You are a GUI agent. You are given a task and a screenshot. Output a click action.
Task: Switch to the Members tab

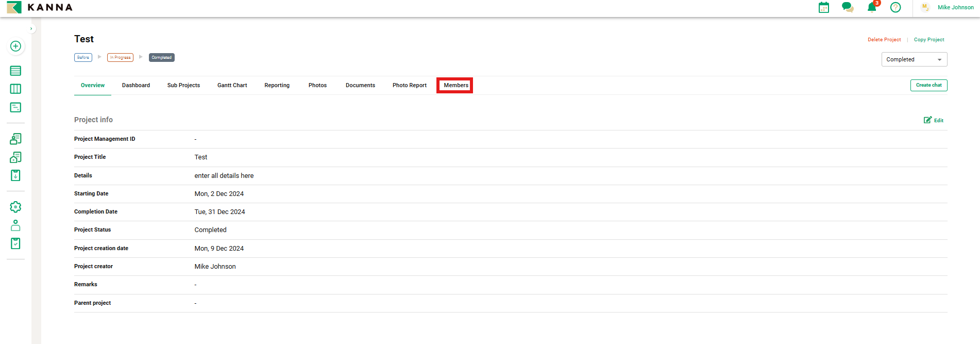[x=455, y=86]
